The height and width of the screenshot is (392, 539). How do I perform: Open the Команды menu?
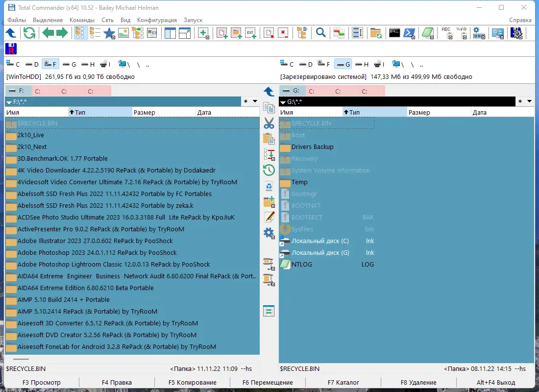click(x=82, y=20)
